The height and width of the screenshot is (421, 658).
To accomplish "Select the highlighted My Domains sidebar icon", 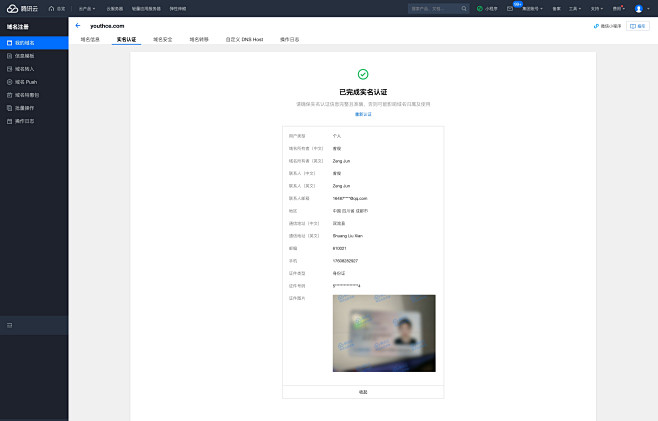I will tap(10, 43).
